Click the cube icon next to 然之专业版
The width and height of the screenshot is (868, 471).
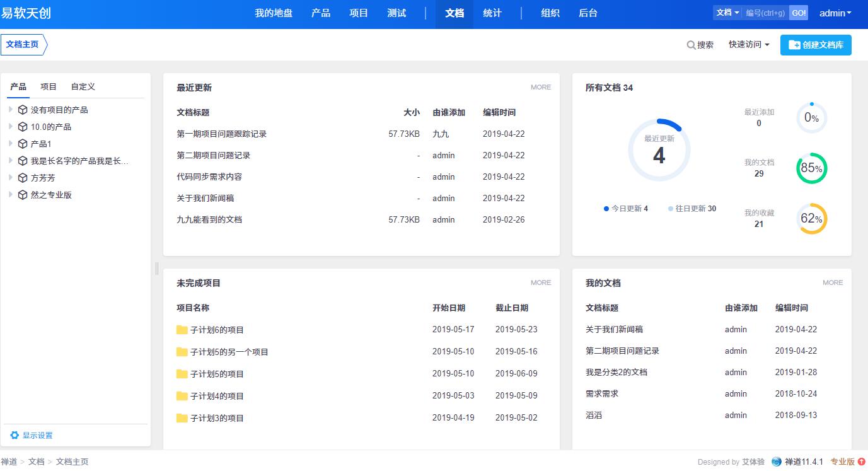[x=23, y=195]
